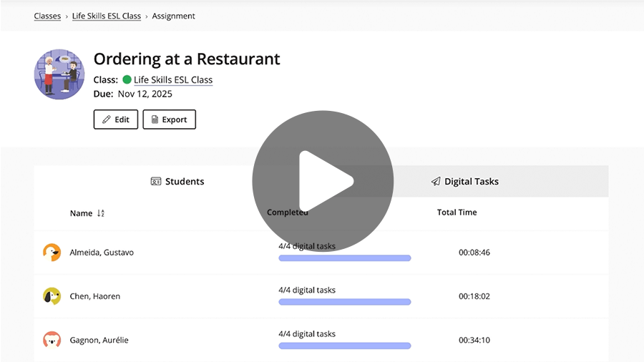Click Aurélie Gagnon's koala avatar

52,340
